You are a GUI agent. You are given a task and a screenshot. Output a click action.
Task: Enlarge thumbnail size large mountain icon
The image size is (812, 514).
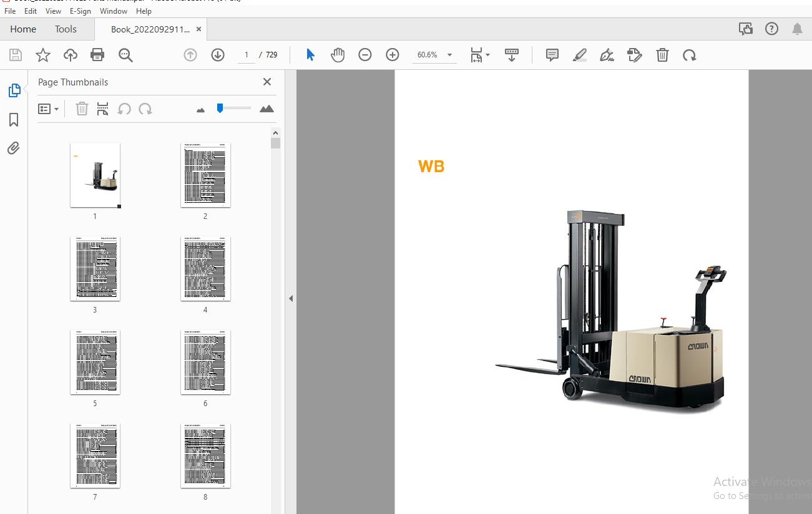(x=267, y=109)
